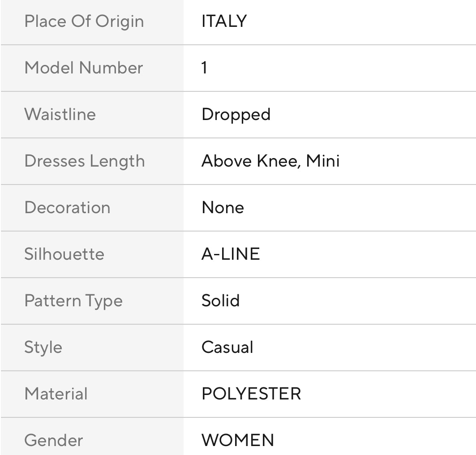Select the WOMEN gender value
Image resolution: width=476 pixels, height=455 pixels.
pyautogui.click(x=238, y=440)
